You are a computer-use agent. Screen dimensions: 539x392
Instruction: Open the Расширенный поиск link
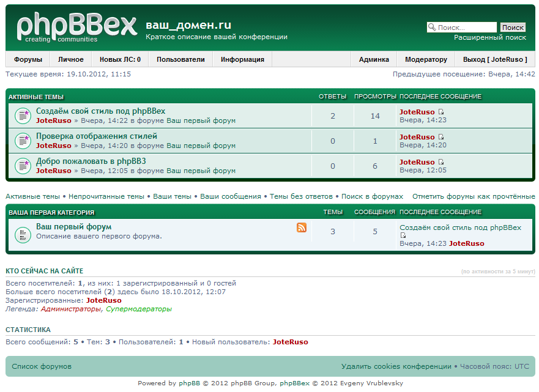[489, 37]
